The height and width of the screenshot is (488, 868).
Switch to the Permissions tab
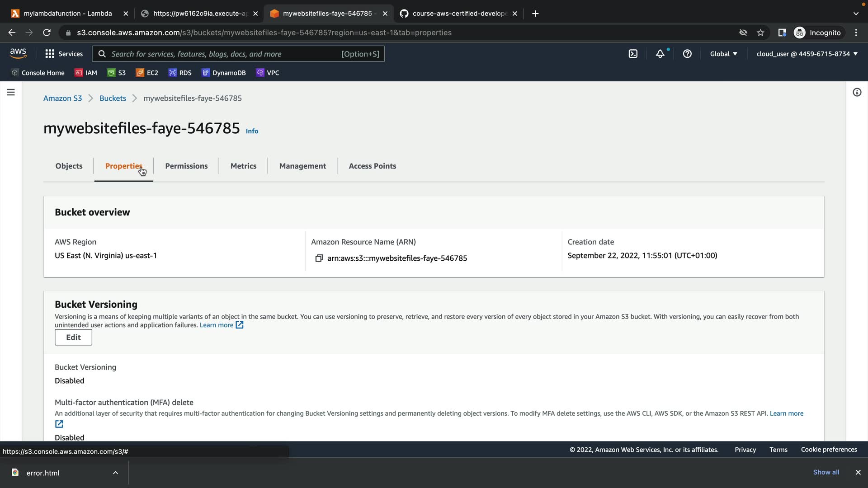pos(186,166)
